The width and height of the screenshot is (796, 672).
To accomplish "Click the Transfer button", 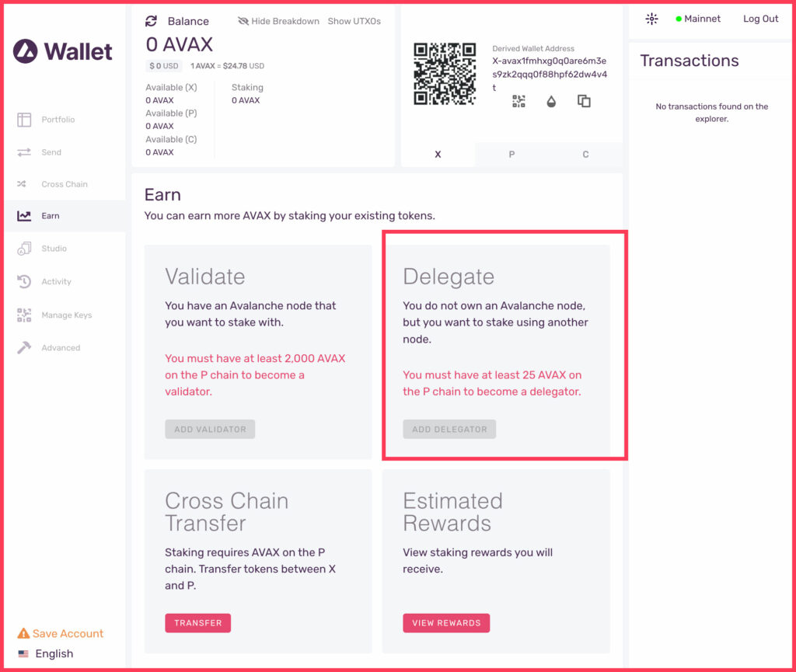I will tap(198, 623).
